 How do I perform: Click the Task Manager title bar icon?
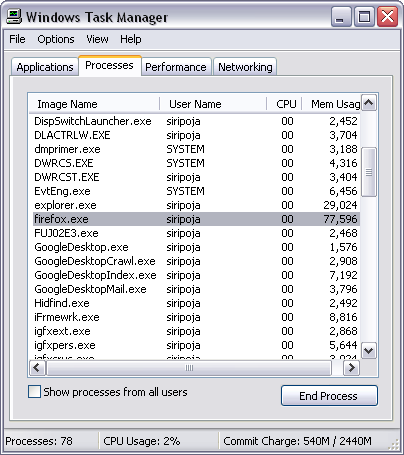coord(14,16)
